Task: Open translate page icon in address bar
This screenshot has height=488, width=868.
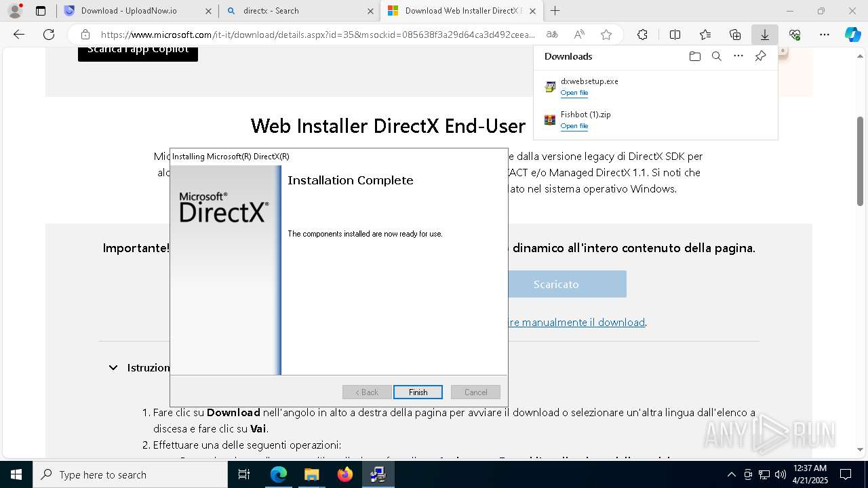Action: tap(552, 35)
